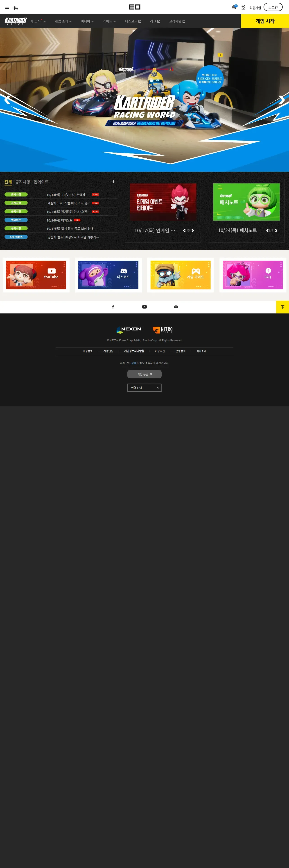Click the NEXON footer logo
Viewport: 289px width, 868px height.
coord(129,330)
